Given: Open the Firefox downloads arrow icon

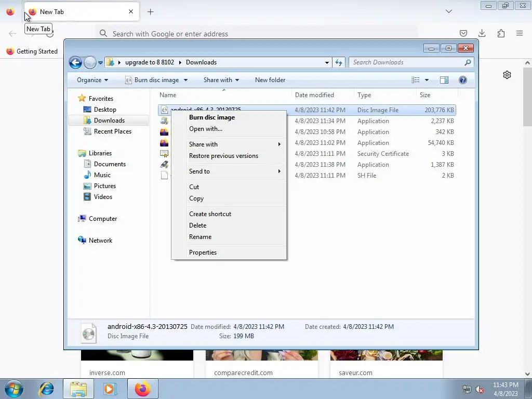Looking at the screenshot, I should 482,33.
